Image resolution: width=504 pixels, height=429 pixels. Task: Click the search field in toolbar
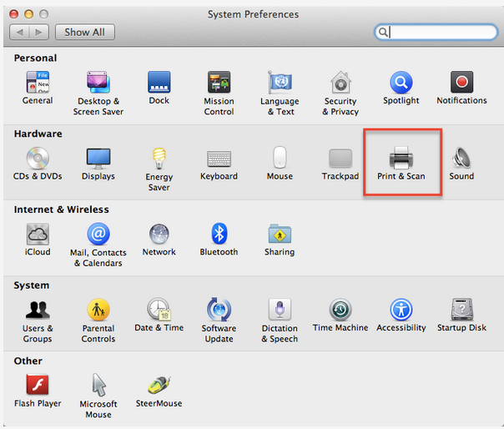(x=441, y=33)
